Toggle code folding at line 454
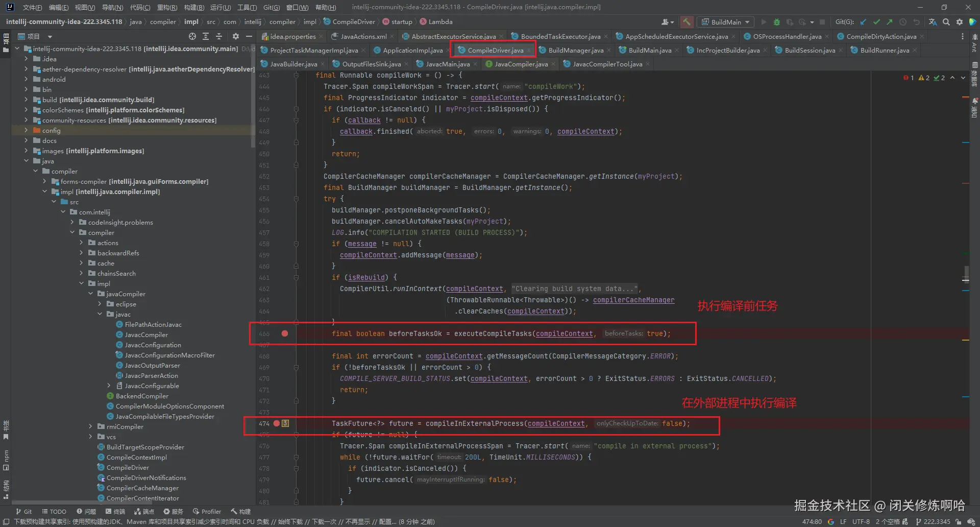Viewport: 980px width, 527px height. click(x=296, y=199)
